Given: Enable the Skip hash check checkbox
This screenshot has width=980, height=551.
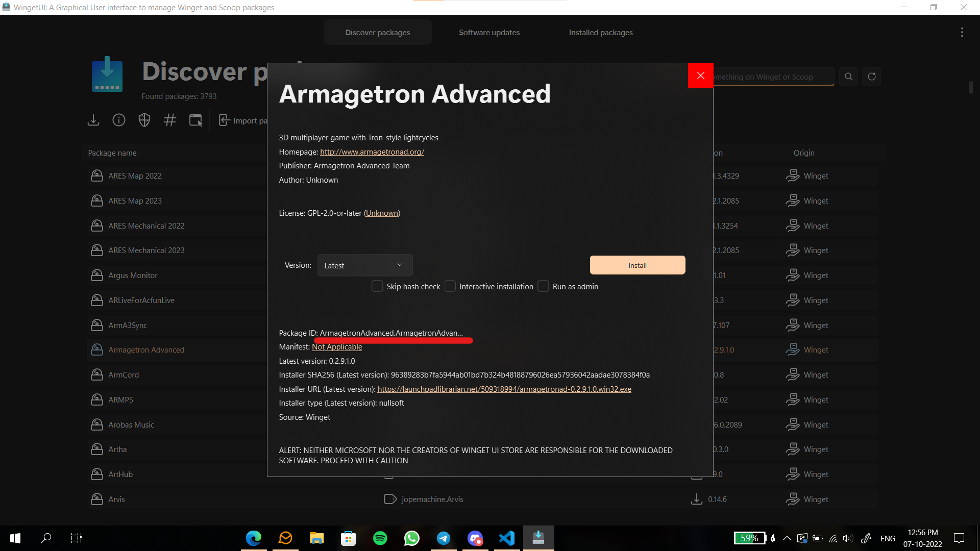Looking at the screenshot, I should (x=377, y=286).
